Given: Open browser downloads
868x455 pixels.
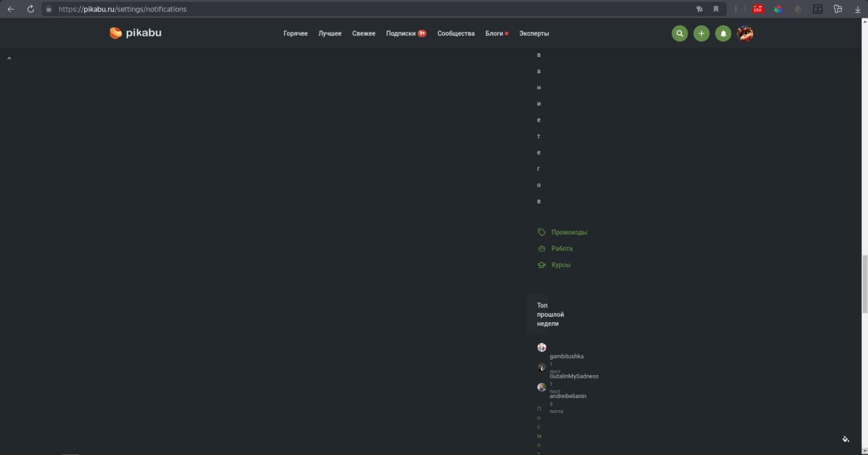Looking at the screenshot, I should tap(857, 9).
